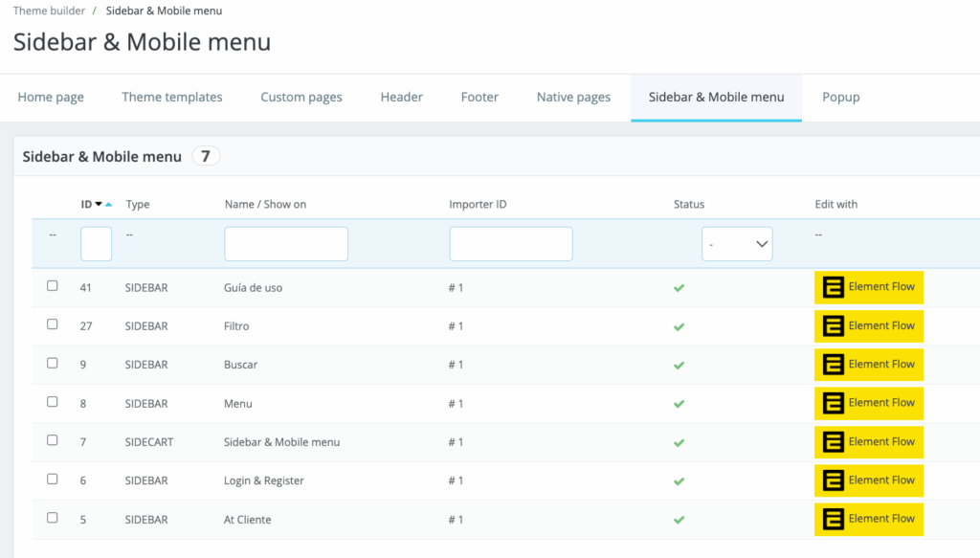Sort ID column ascending with up arrow
This screenshot has height=558, width=980.
pyautogui.click(x=109, y=204)
